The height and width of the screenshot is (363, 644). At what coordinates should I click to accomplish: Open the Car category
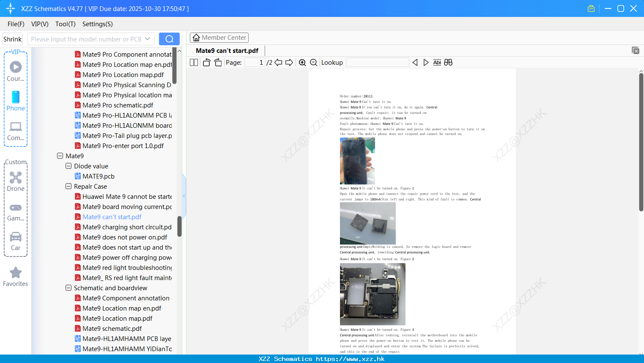point(16,241)
